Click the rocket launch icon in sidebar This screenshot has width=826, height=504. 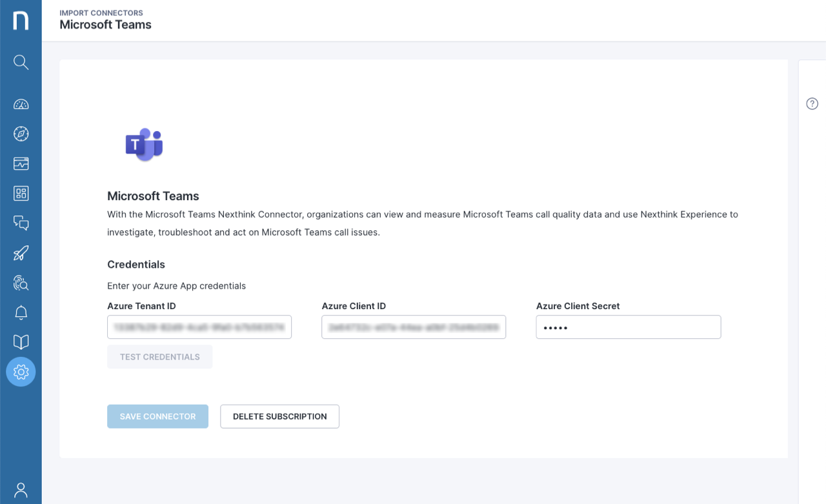(21, 252)
